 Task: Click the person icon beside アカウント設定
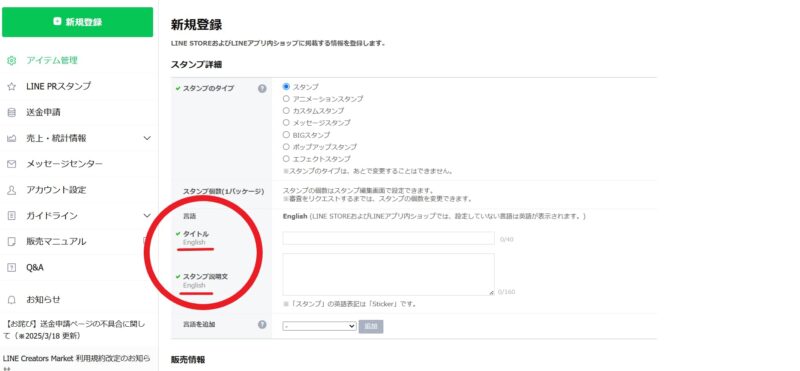click(12, 190)
